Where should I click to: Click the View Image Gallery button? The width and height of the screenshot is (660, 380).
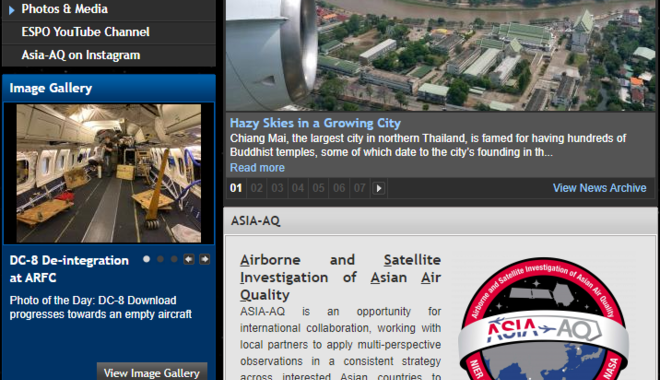[152, 372]
